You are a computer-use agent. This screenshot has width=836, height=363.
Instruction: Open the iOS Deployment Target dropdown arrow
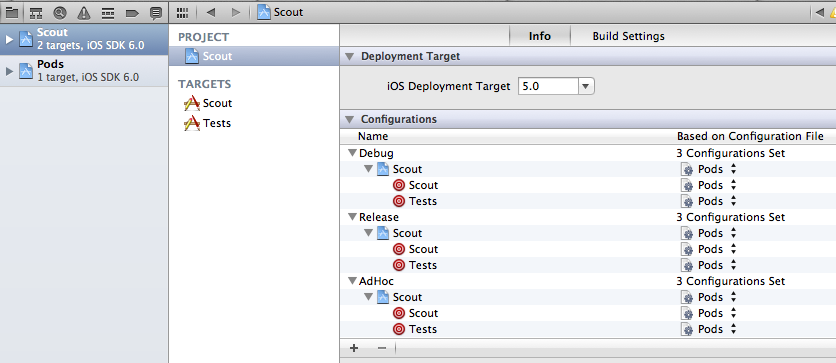coord(585,86)
